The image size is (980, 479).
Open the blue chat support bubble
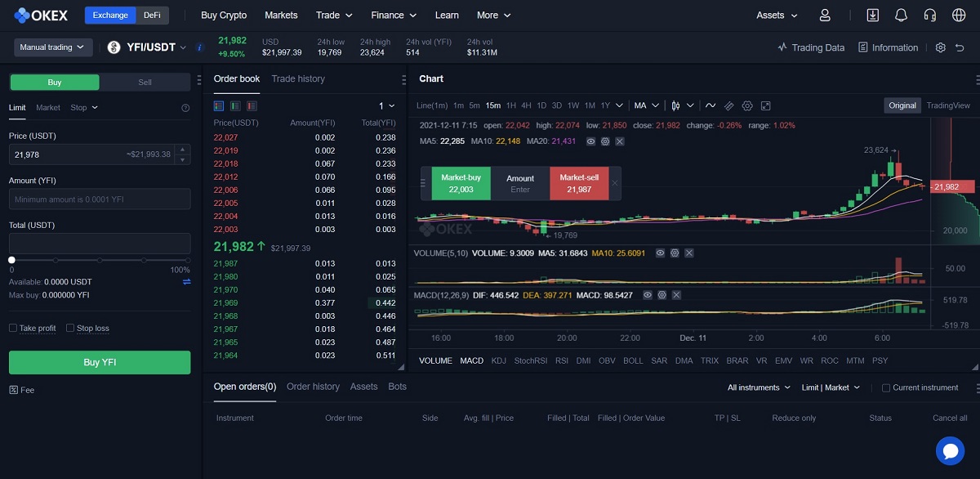950,450
